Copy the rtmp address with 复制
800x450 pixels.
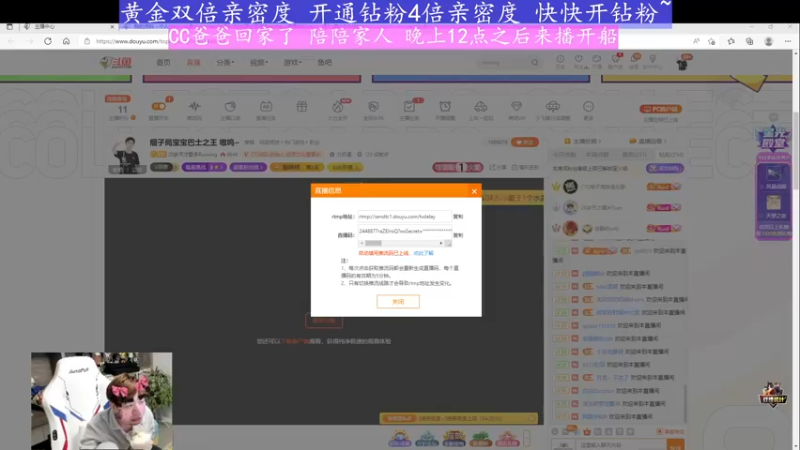pyautogui.click(x=458, y=216)
